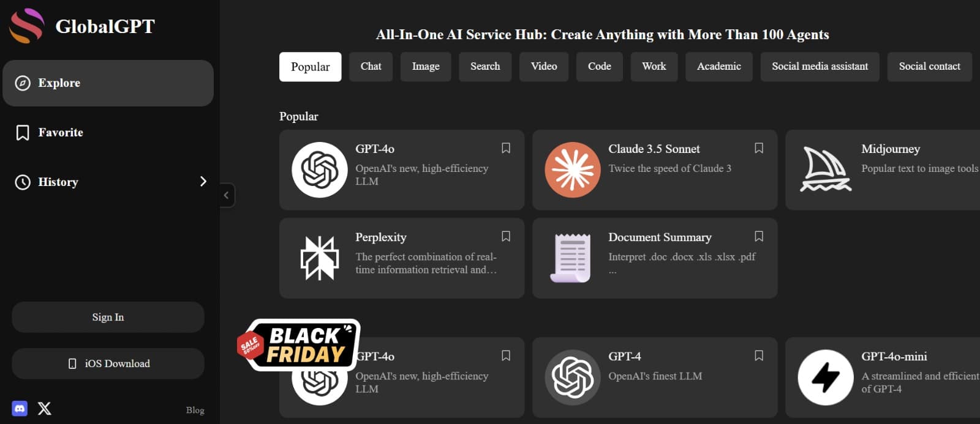Screen dimensions: 980x424
Task: Click the phone icon on iOS Download
Action: (72, 363)
